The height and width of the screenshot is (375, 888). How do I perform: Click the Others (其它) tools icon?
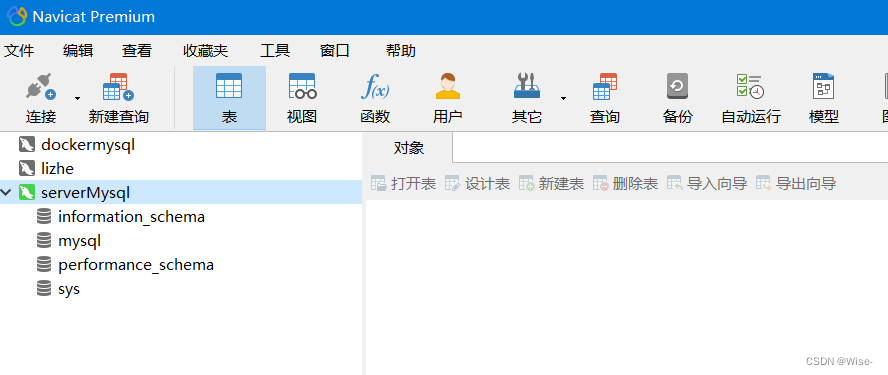coord(527,87)
